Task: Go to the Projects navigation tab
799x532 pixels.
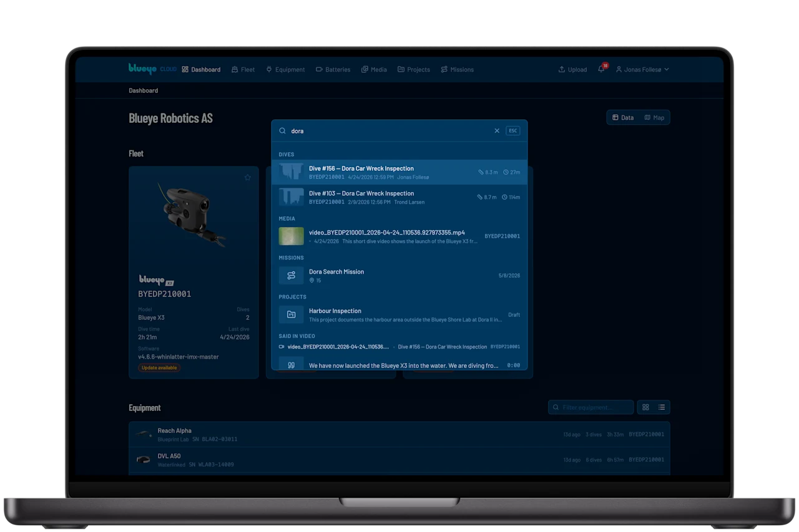Action: (414, 69)
